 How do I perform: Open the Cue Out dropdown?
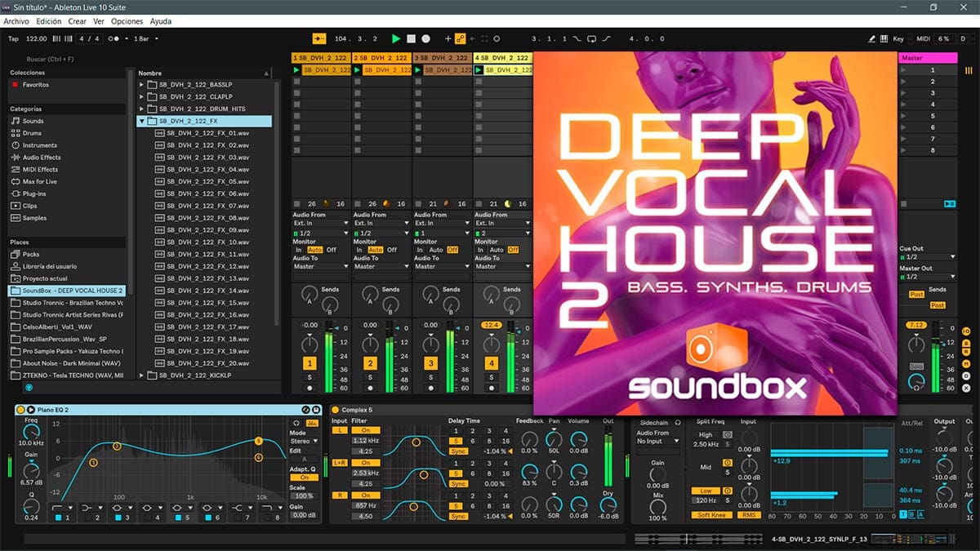[927, 257]
